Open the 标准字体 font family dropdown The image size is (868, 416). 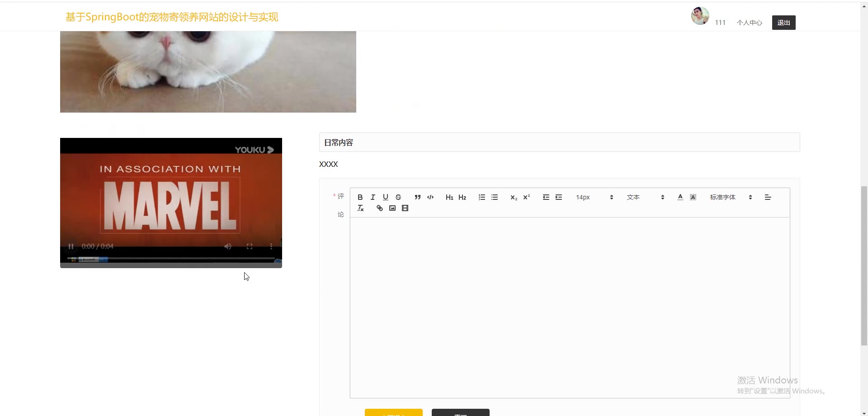coord(731,197)
